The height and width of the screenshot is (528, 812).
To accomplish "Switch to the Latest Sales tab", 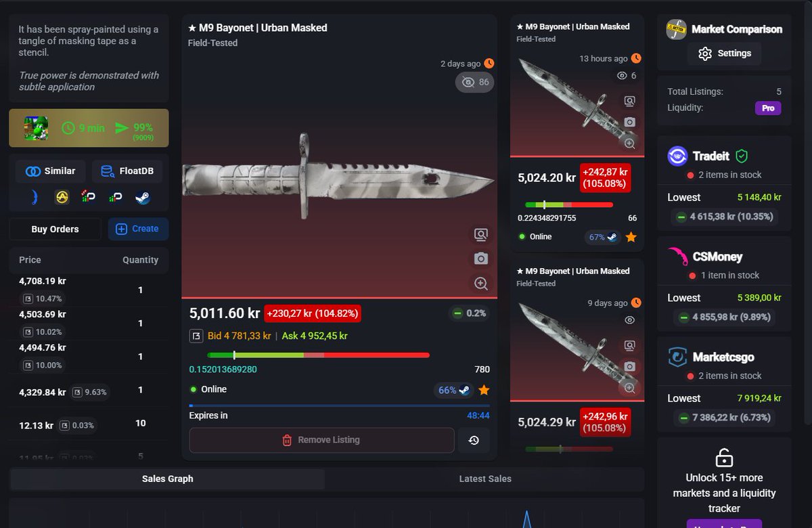I will [x=485, y=479].
